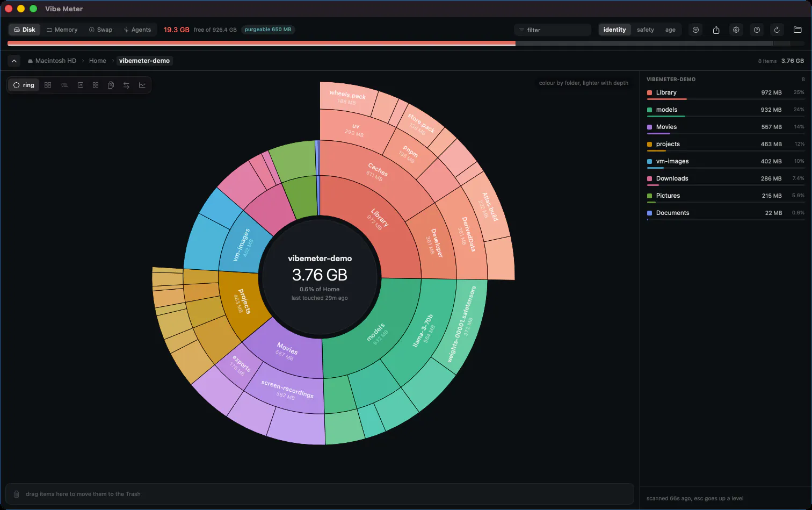Go to Home in the breadcrumb
The height and width of the screenshot is (510, 812).
[x=98, y=61]
